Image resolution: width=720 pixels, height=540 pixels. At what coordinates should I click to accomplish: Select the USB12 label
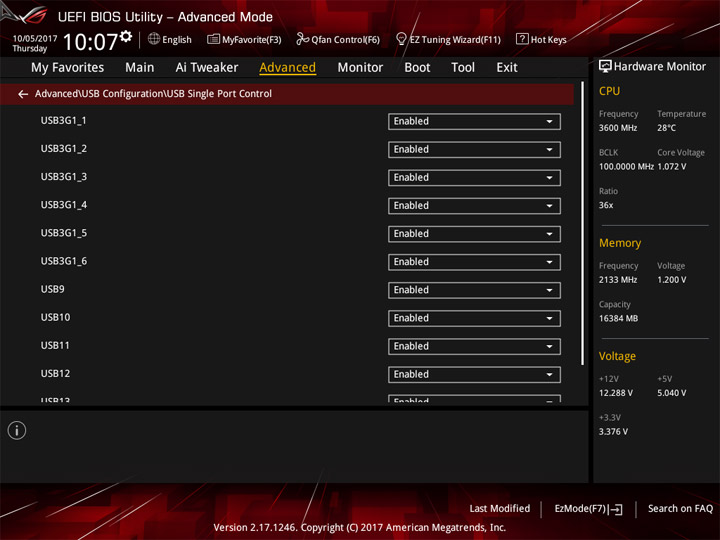(x=55, y=374)
